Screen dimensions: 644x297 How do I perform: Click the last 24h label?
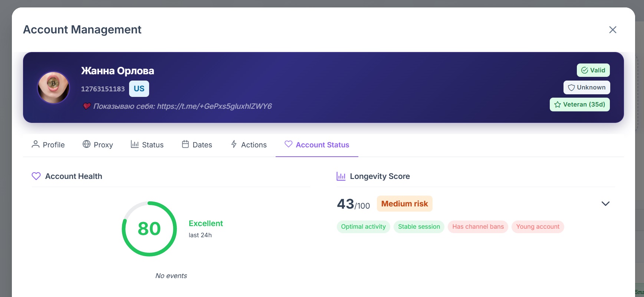200,235
